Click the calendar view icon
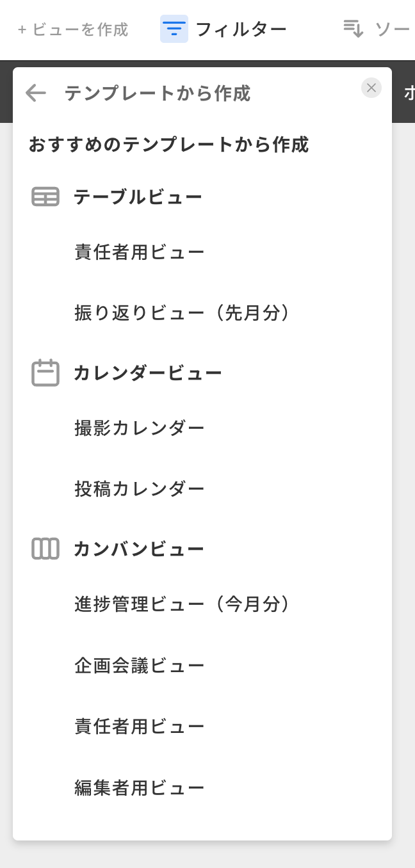This screenshot has height=868, width=415. coord(45,373)
